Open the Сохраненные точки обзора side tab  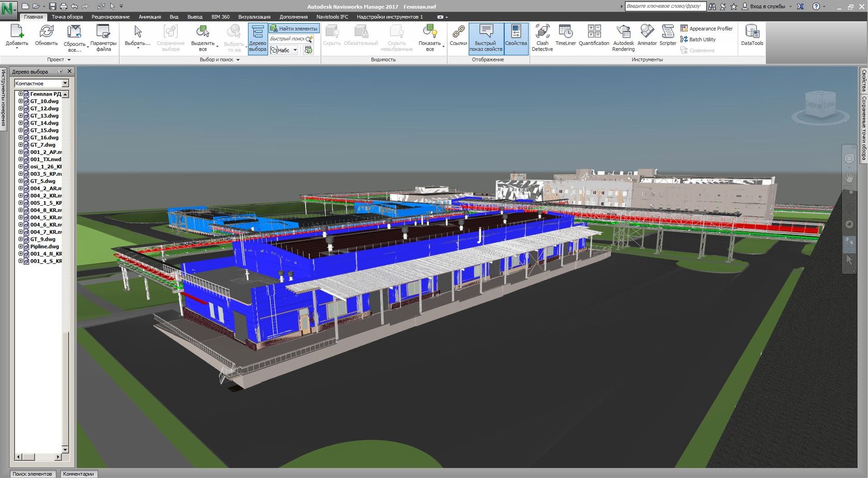coord(864,129)
